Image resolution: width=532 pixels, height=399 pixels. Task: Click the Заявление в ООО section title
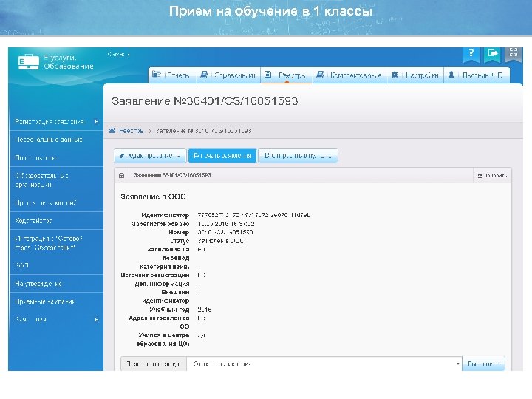(153, 197)
